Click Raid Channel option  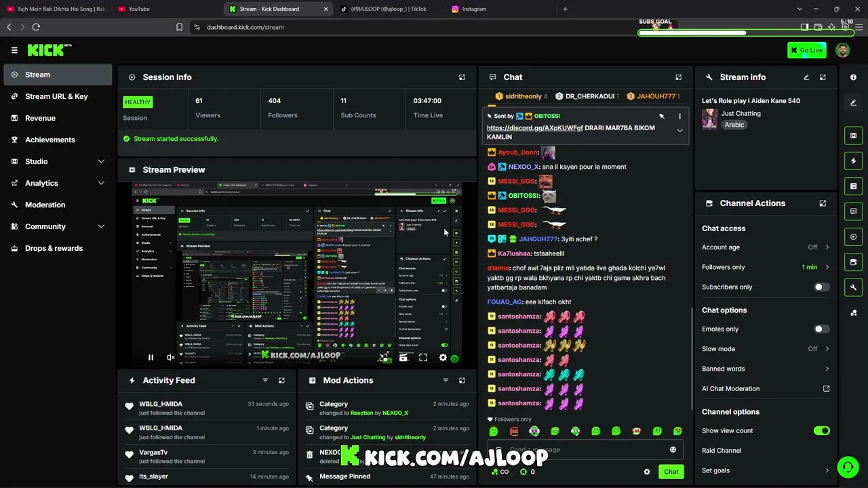(722, 451)
